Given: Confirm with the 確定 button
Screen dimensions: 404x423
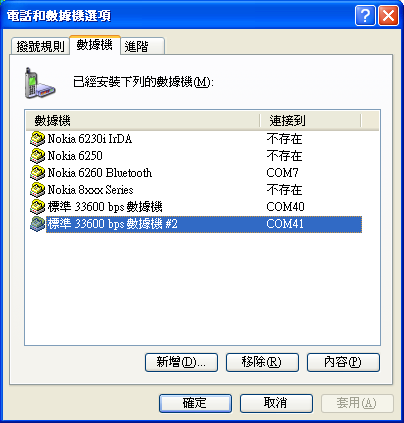Looking at the screenshot, I should pyautogui.click(x=195, y=403).
